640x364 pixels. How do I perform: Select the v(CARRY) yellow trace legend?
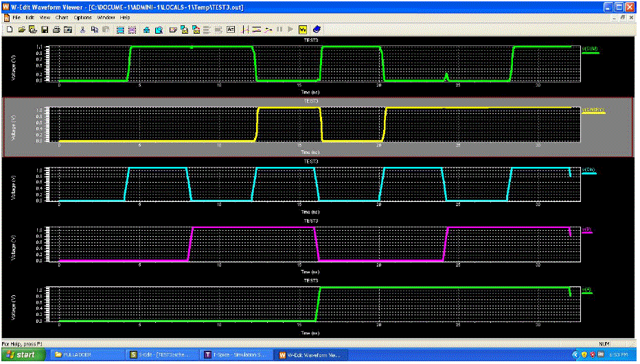[x=592, y=110]
